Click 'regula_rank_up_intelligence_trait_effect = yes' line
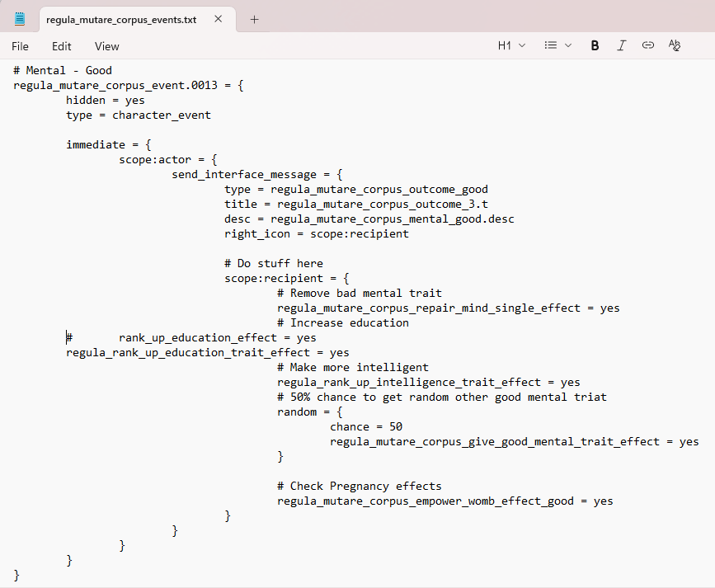This screenshot has width=715, height=588. coord(429,382)
